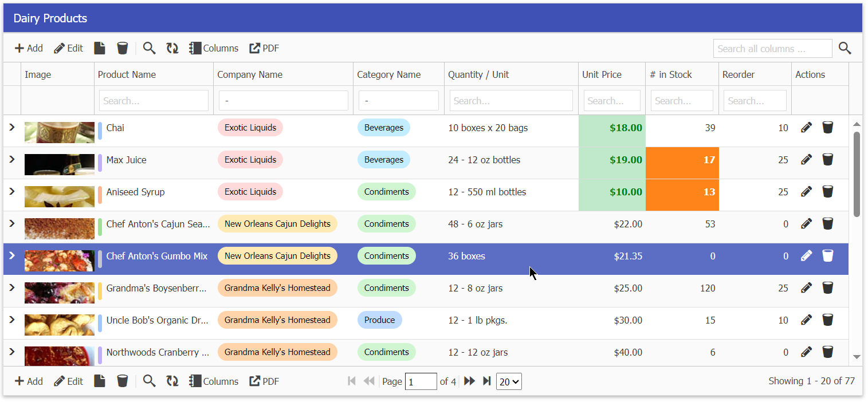Screen dimensions: 868x402
Task: Click the Grandma's Boysenberry product thumbnail
Action: 59,292
